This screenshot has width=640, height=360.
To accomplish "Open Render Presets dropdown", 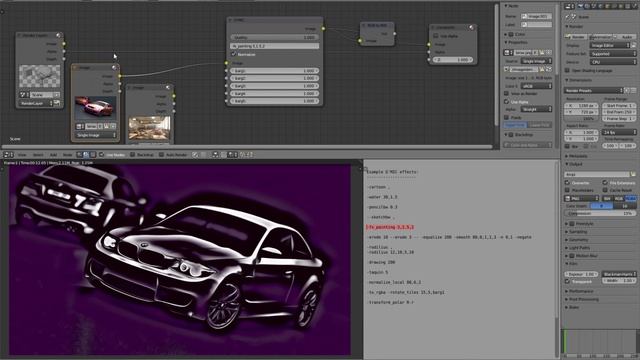I will coord(594,90).
